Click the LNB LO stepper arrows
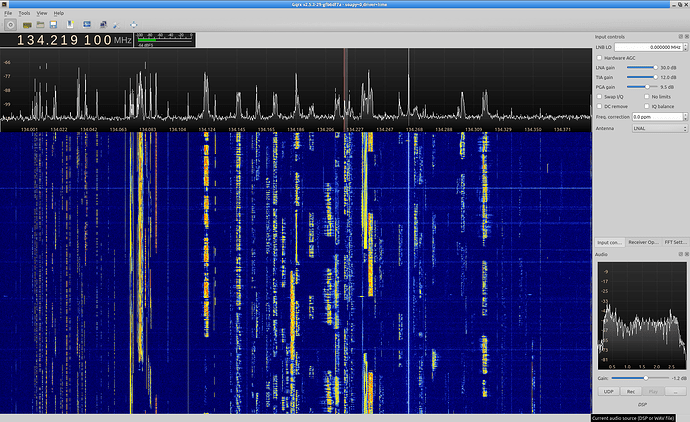The image size is (690, 422). tap(686, 47)
